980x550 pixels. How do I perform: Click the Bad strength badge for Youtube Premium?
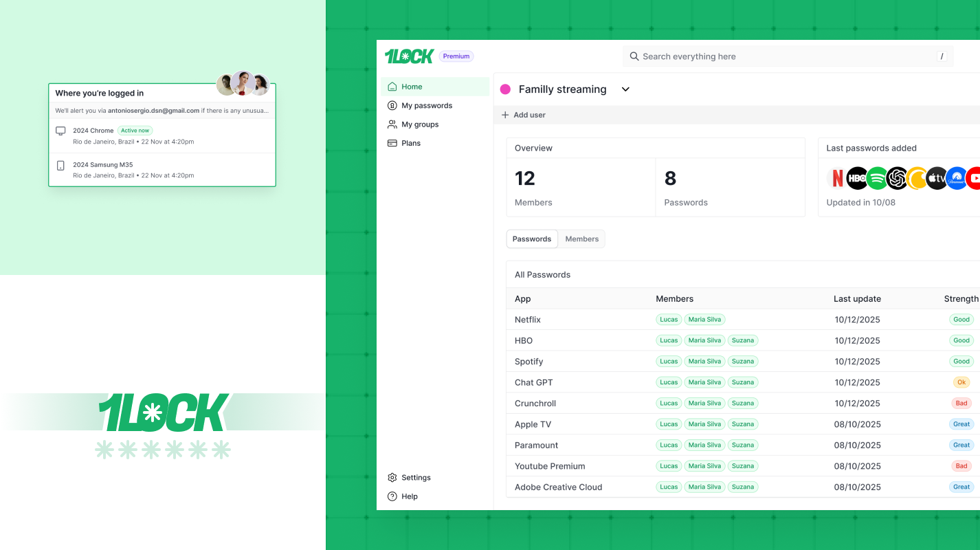coord(961,466)
